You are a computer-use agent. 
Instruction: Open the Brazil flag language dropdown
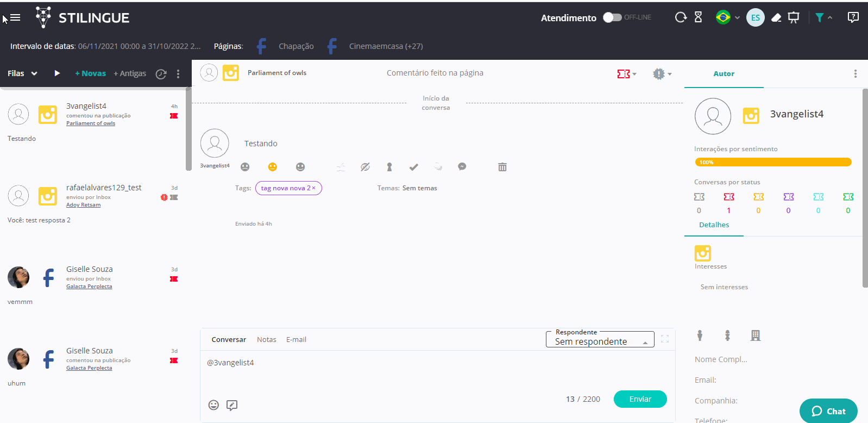727,17
